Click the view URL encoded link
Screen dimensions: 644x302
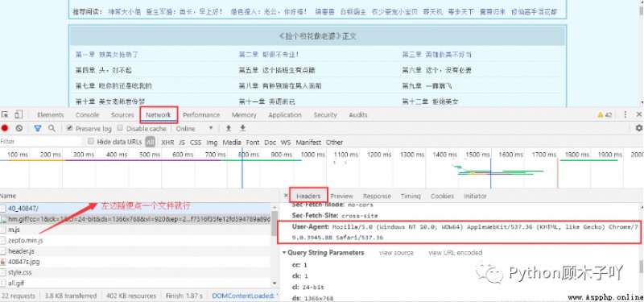tap(455, 252)
